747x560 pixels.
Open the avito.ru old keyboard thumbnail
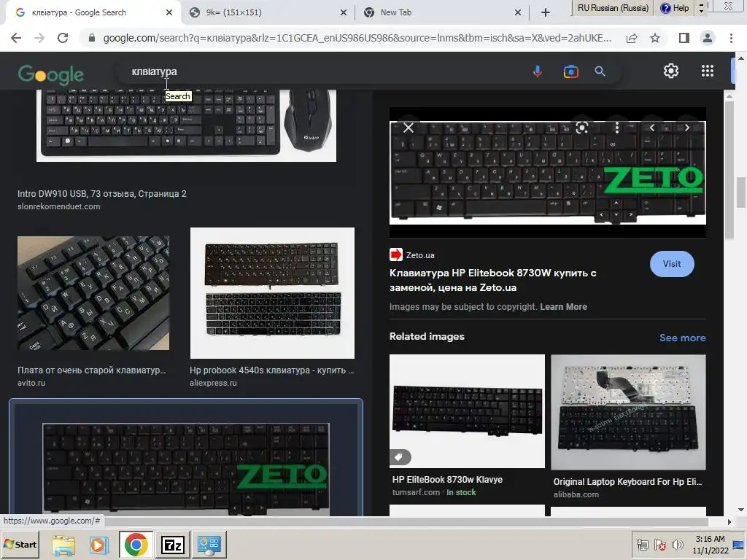[x=93, y=293]
